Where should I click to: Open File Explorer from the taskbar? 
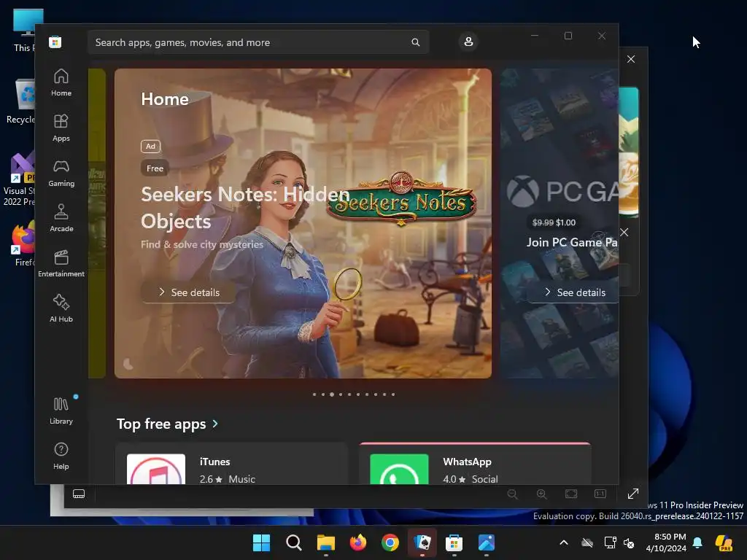coord(326,542)
